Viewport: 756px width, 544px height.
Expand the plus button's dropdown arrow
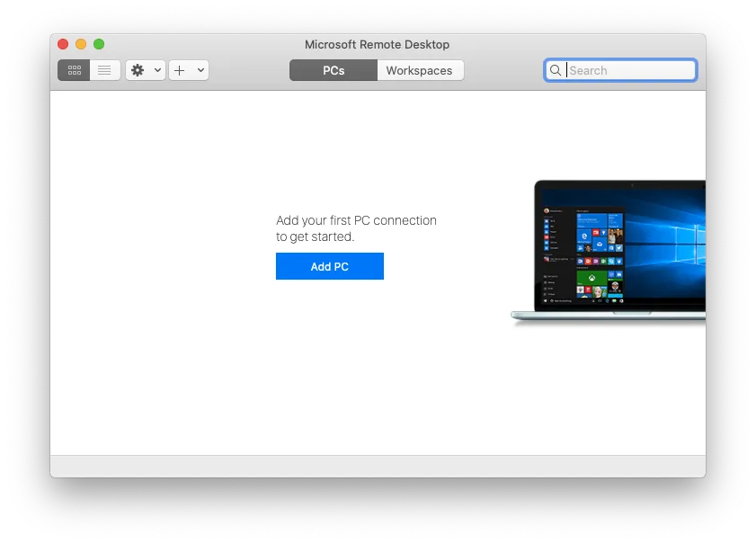pos(199,70)
